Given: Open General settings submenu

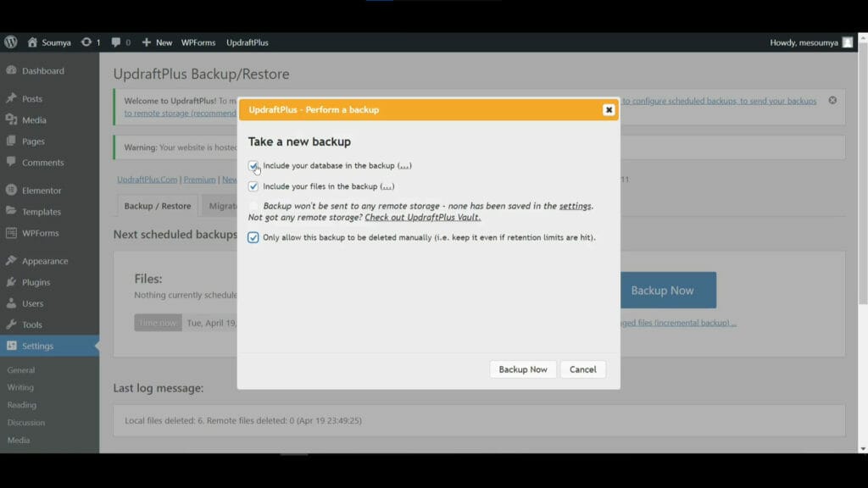Looking at the screenshot, I should [21, 369].
